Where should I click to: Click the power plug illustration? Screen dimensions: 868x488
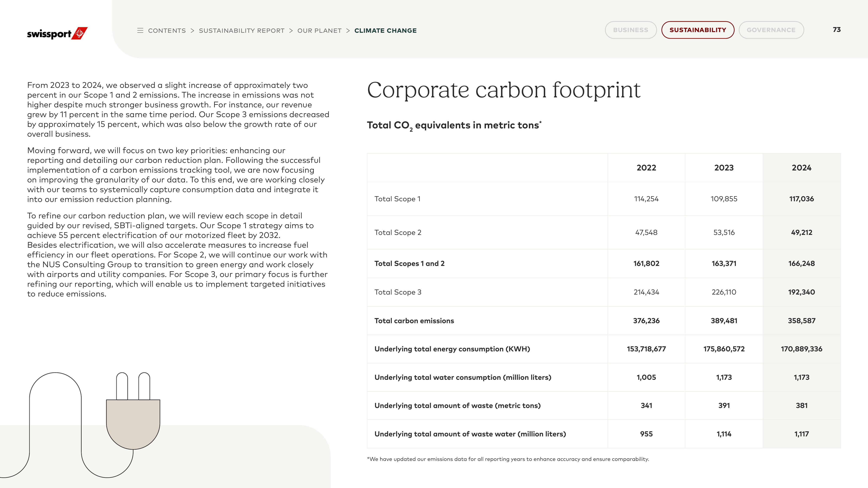(x=133, y=411)
